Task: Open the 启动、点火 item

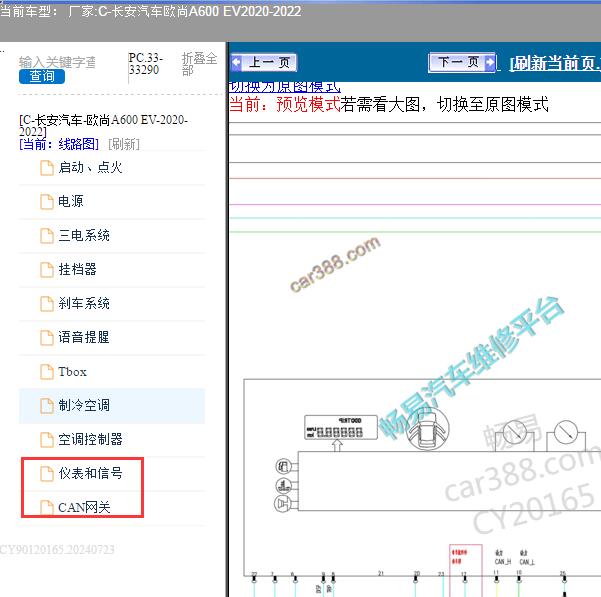Action: tap(112, 168)
